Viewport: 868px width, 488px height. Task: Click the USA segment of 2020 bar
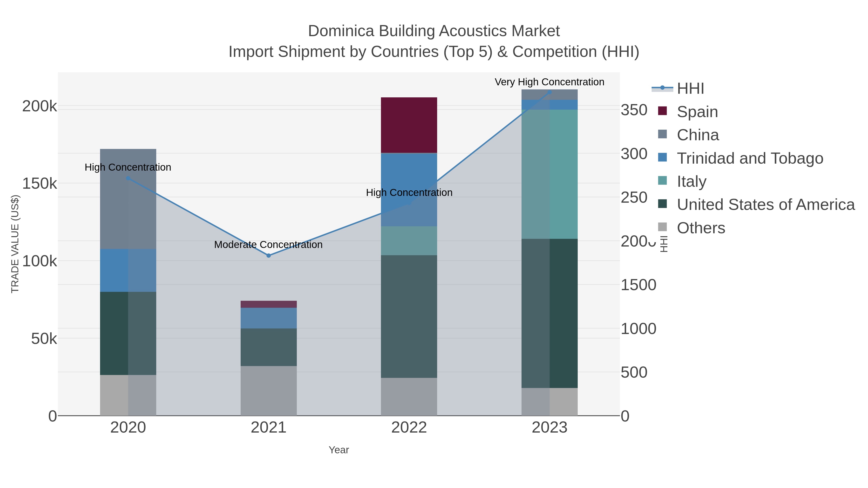[x=128, y=334]
